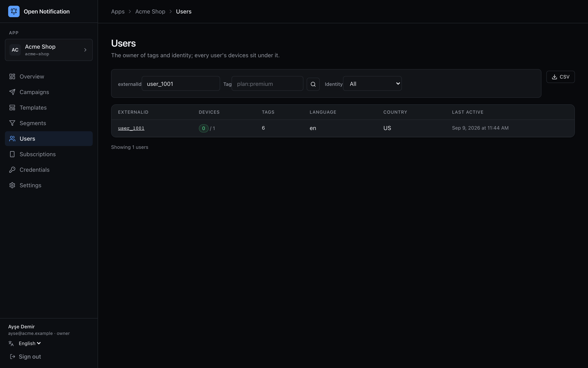
Task: Select Subscriptions in sidebar
Action: pos(49,154)
